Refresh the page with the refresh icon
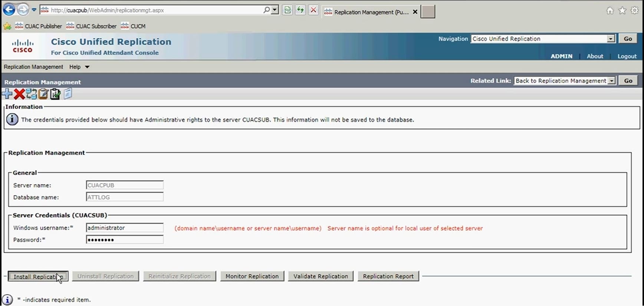 point(300,10)
